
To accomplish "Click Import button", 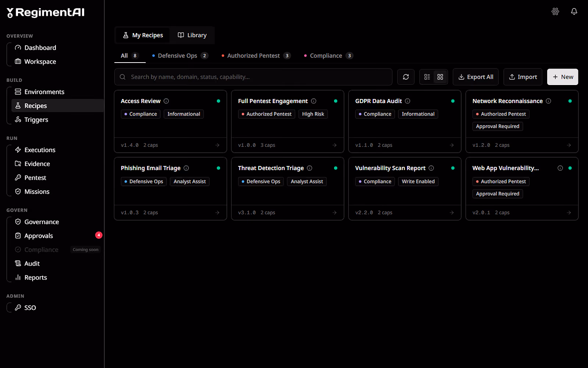I will click(523, 77).
